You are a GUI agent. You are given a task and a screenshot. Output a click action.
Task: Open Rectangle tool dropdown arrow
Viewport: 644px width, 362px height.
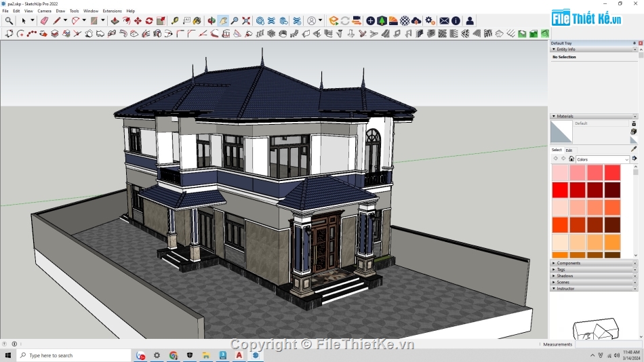(102, 20)
